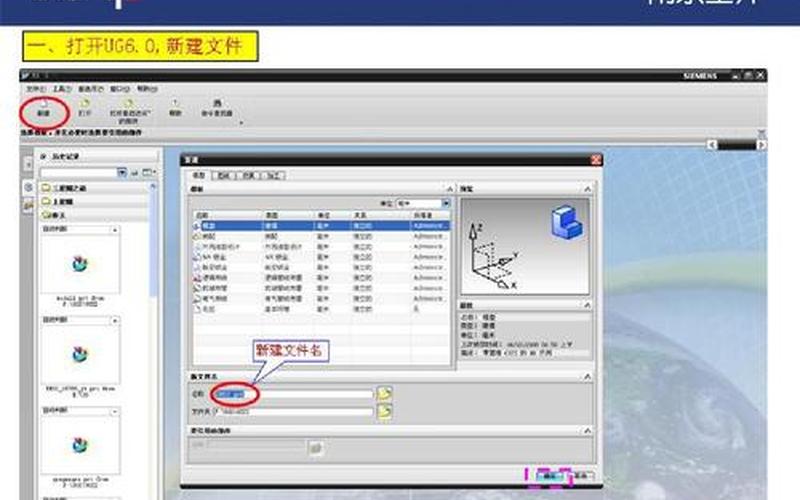Expand the dropdown arrow above the second history thumbnail
Viewport: 800px width, 500px height.
coord(115,320)
